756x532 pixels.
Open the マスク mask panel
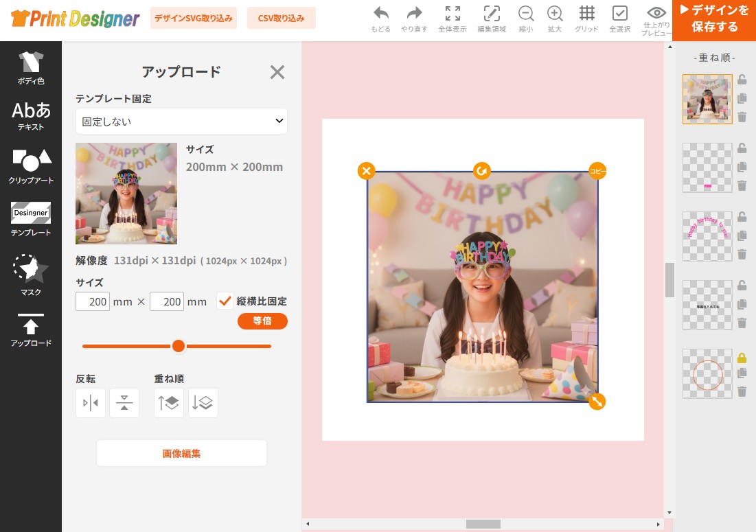pos(31,275)
